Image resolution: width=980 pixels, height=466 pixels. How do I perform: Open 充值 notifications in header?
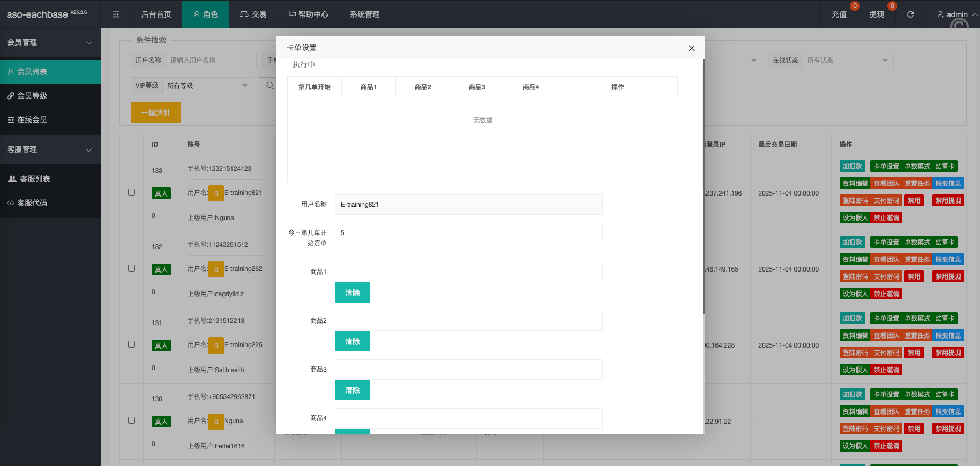coord(839,14)
